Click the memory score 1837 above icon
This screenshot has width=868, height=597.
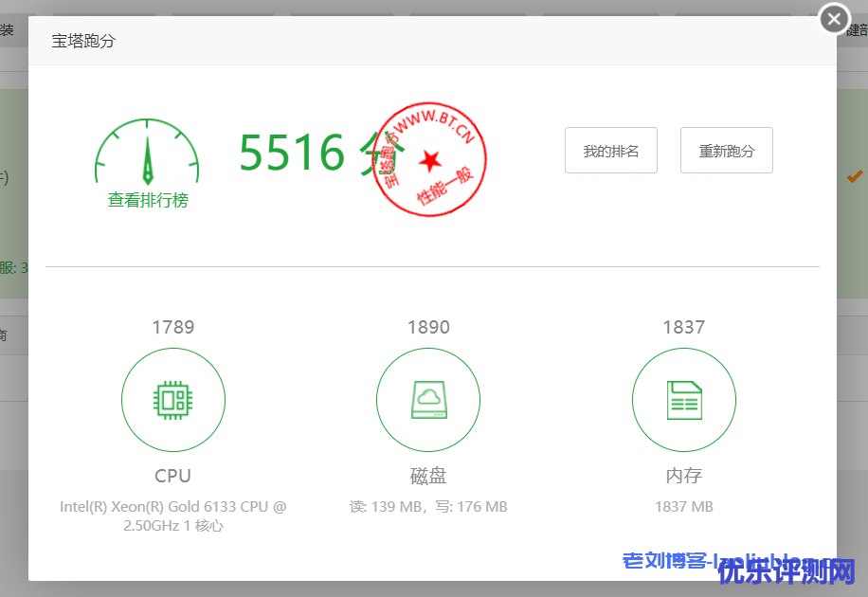point(684,327)
